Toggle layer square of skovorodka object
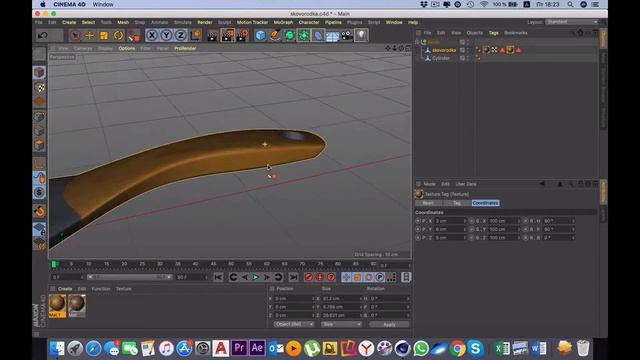 click(x=462, y=50)
